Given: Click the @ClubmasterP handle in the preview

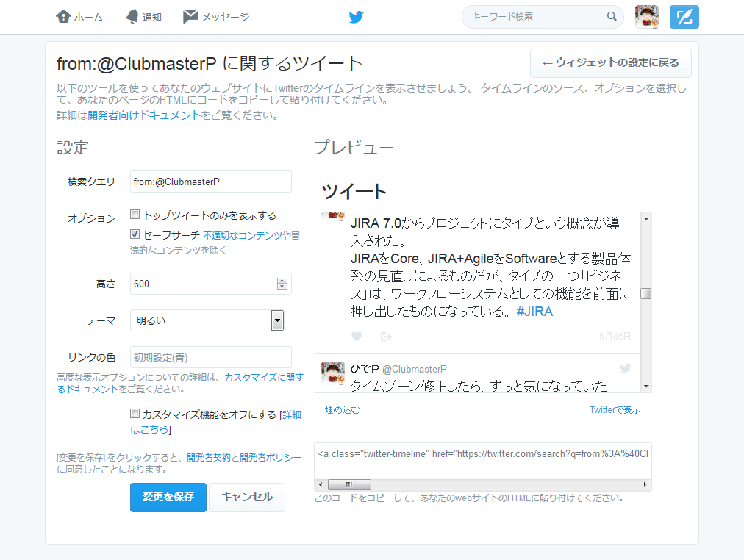Looking at the screenshot, I should [415, 369].
